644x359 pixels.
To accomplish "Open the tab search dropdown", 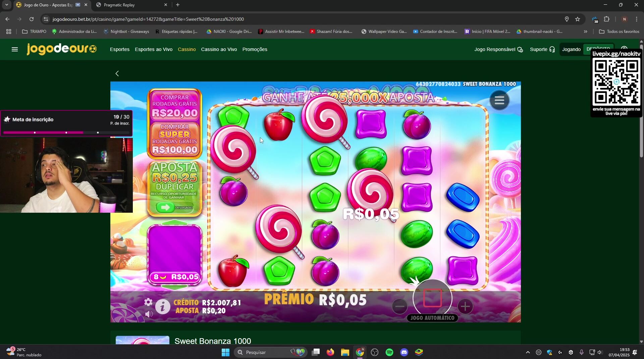I will coord(6,5).
